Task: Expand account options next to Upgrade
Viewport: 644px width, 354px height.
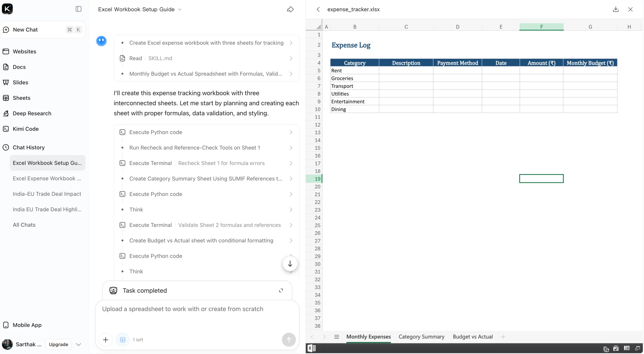Action: click(x=78, y=344)
